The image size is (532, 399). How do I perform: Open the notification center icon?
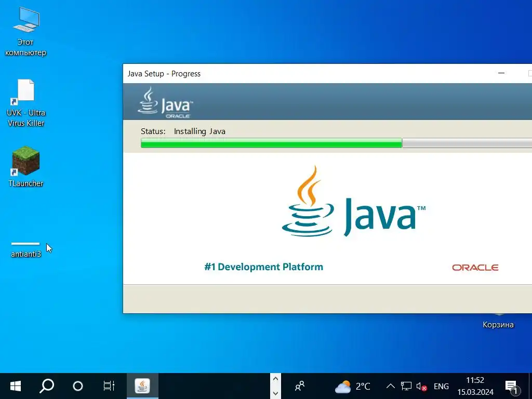click(512, 387)
